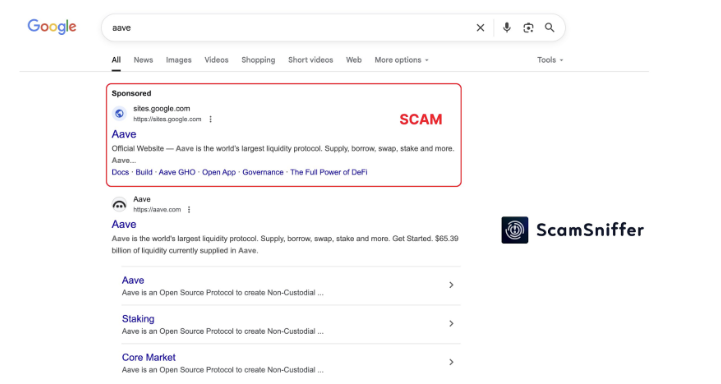Click the sites.google.com globe favicon

coord(119,113)
